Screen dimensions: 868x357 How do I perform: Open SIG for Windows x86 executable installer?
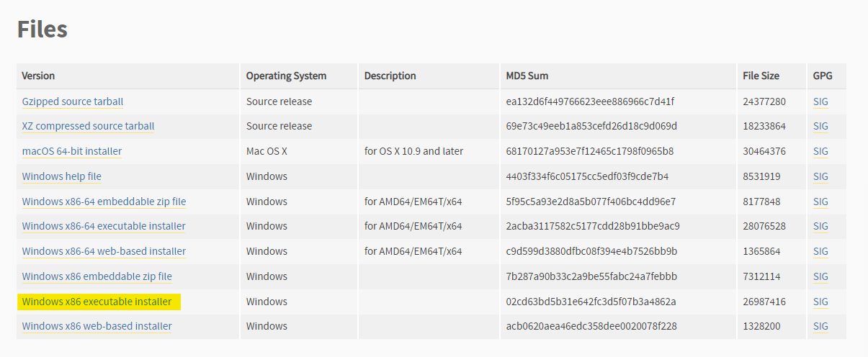point(820,302)
